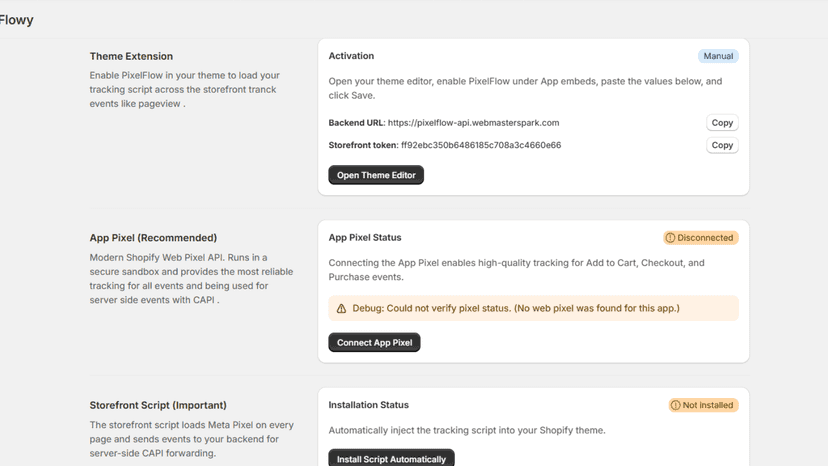Select the storefront token ff92ebc350b6486185c708a3c4660e66
828x466 pixels.
coord(481,145)
